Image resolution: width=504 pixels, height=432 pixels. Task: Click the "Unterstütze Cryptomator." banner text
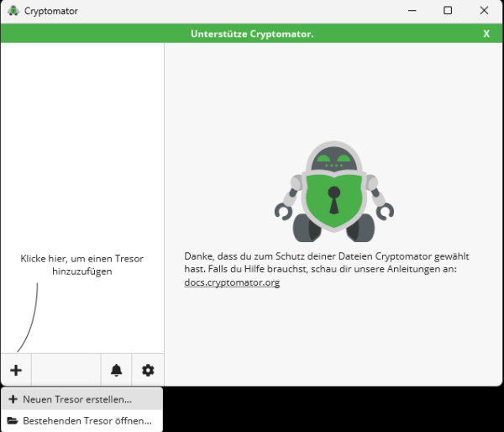tap(250, 34)
